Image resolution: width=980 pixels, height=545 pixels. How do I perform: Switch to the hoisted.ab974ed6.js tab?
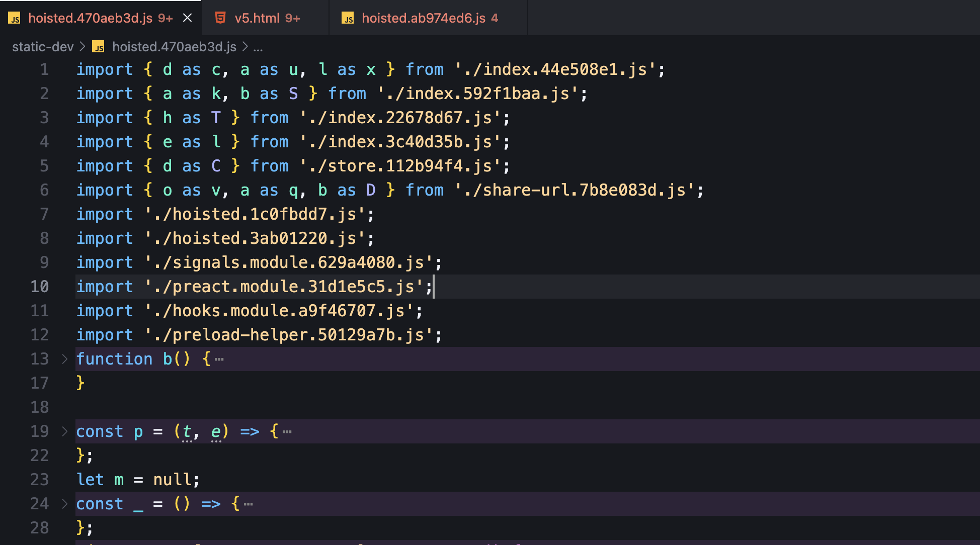point(423,18)
